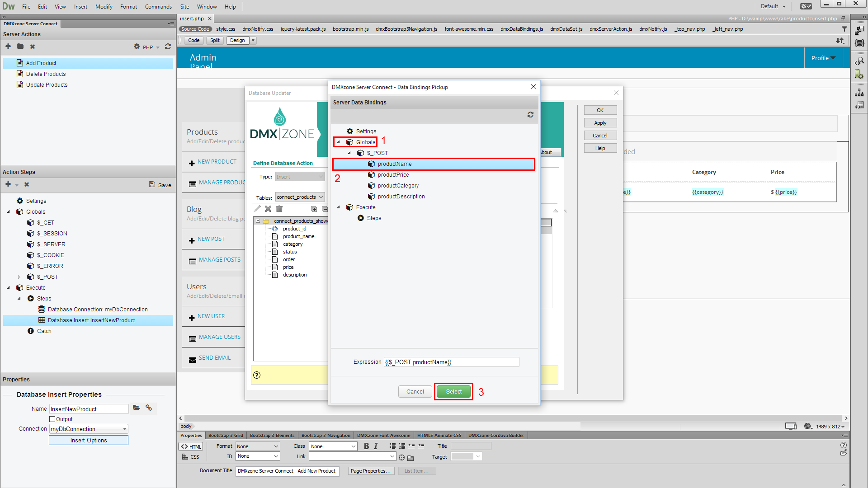Open the Site menu
The width and height of the screenshot is (868, 488).
coord(184,6)
